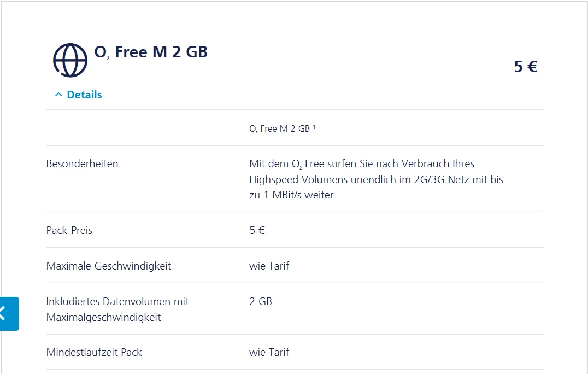The height and width of the screenshot is (374, 588).
Task: Click "wie Tarif" in the Maximale Geschwindigkeit row
Action: coord(269,266)
